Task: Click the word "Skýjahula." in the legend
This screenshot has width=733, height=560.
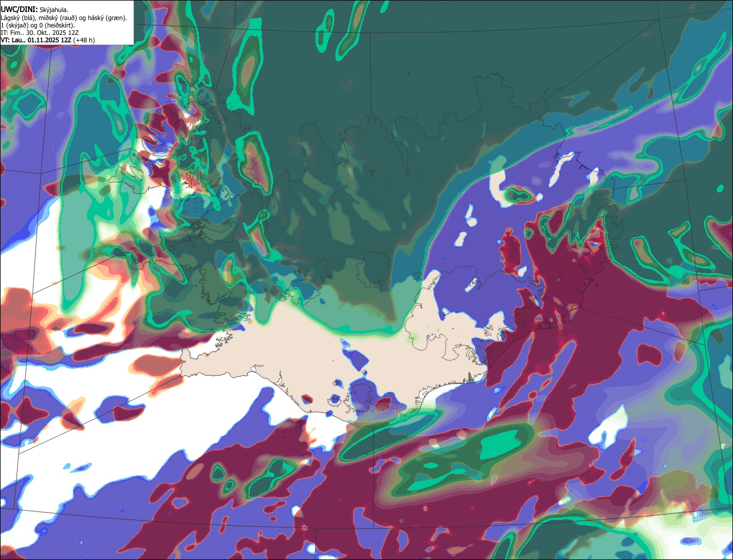Action: point(54,10)
